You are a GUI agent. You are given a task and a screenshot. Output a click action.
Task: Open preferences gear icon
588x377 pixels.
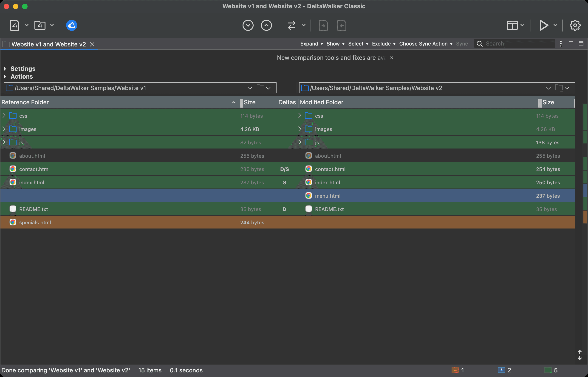click(575, 25)
